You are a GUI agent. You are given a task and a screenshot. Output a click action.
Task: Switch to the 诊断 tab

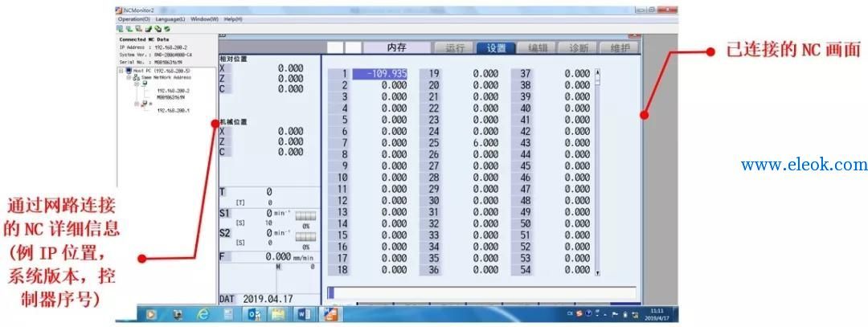point(578,48)
